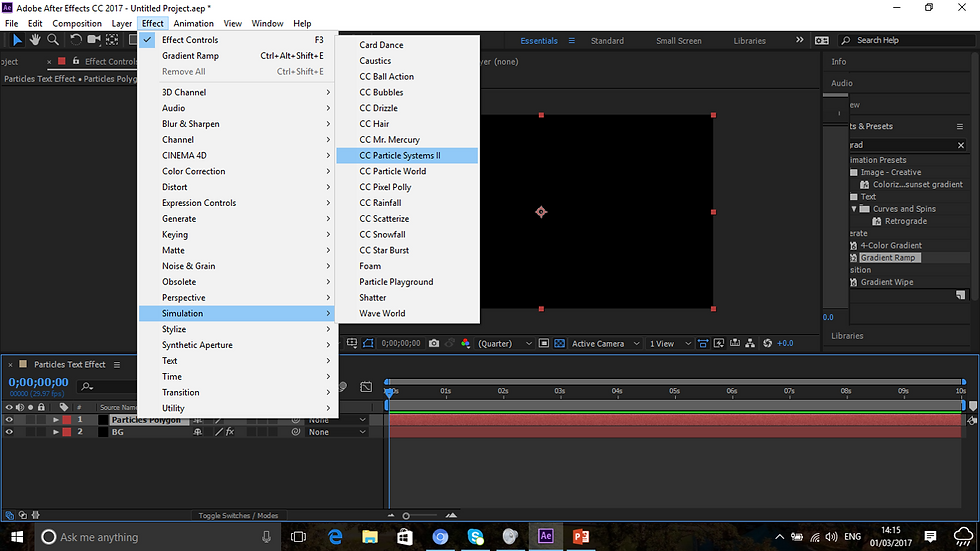Click the workspace overflow chevrons
Screen dimensions: 980x551
pos(799,40)
